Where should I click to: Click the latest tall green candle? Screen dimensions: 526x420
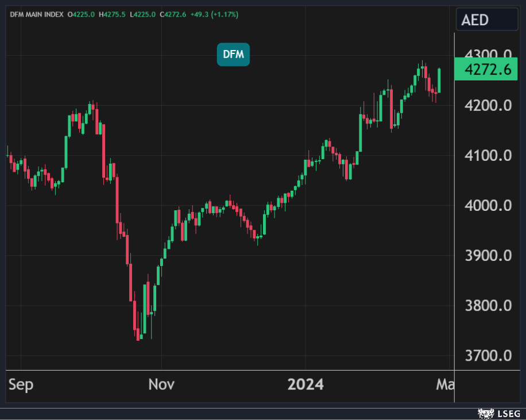(439, 80)
